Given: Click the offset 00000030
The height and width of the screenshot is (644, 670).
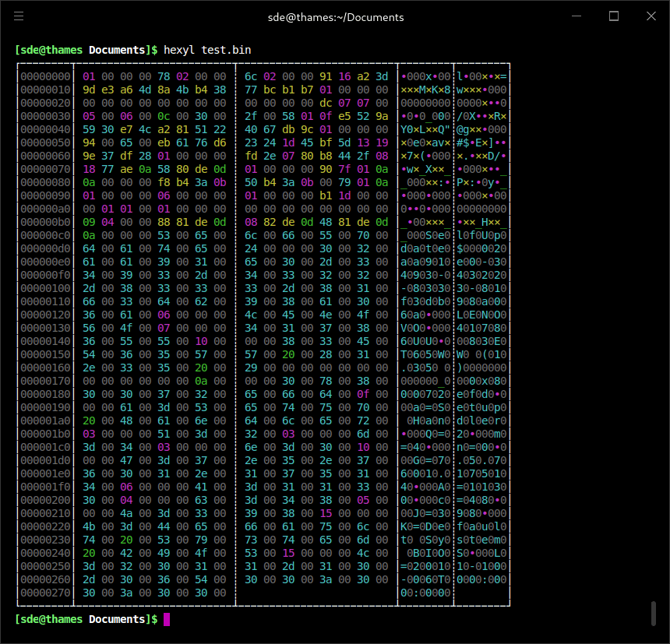Looking at the screenshot, I should tap(45, 116).
